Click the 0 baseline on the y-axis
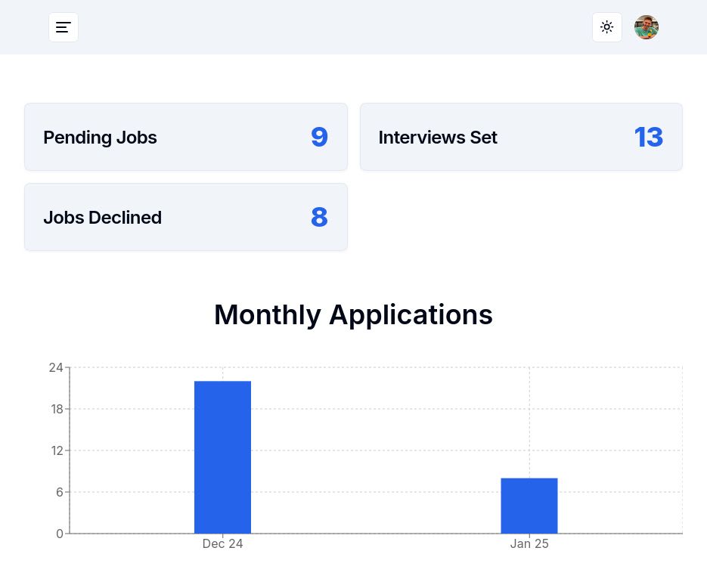Screen dimensions: 707x588 pyautogui.click(x=60, y=533)
